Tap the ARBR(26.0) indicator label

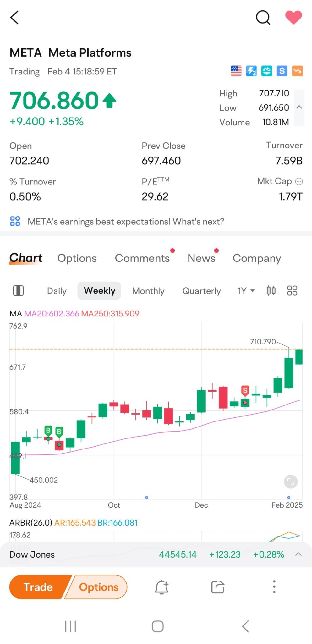[31, 523]
